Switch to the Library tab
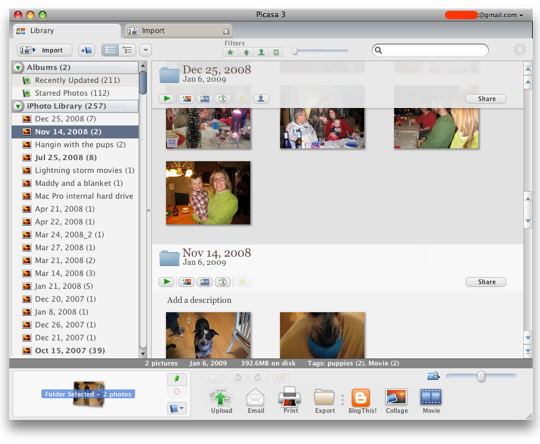This screenshot has height=444, width=540. (67, 31)
